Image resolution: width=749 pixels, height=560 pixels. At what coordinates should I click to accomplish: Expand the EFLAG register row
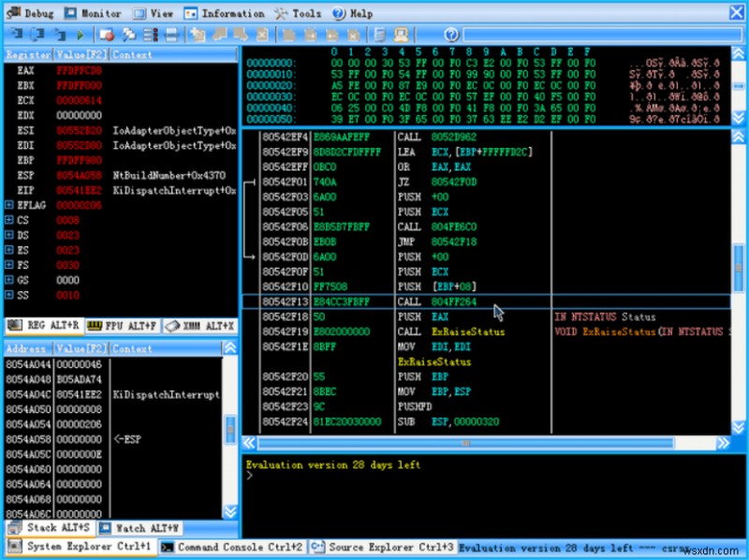(9, 205)
